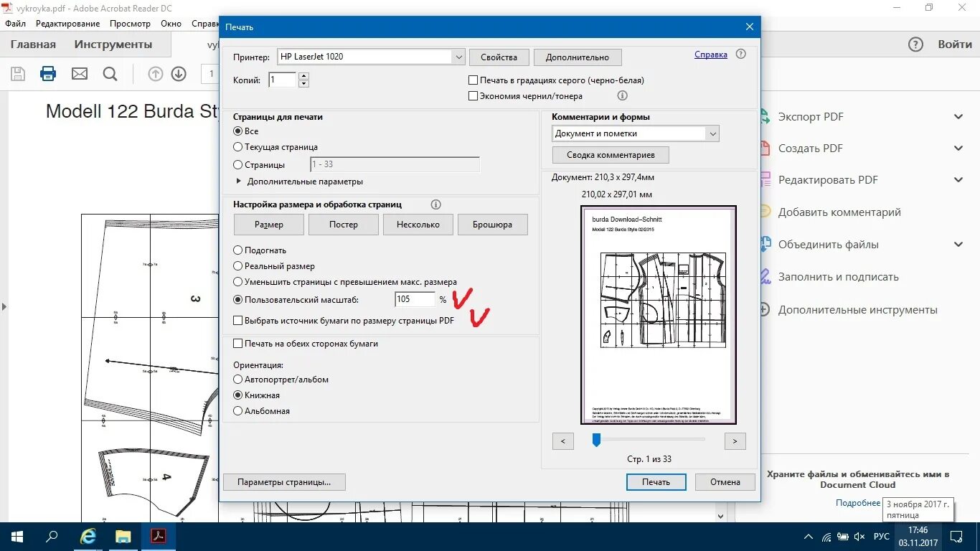Click Заполнить и подписать tool icon
Image resolution: width=980 pixels, height=551 pixels.
764,277
